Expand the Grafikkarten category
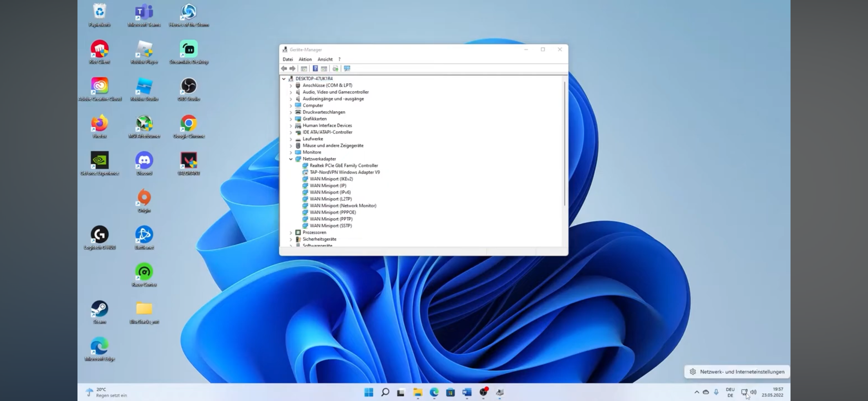The height and width of the screenshot is (401, 868). pos(291,119)
